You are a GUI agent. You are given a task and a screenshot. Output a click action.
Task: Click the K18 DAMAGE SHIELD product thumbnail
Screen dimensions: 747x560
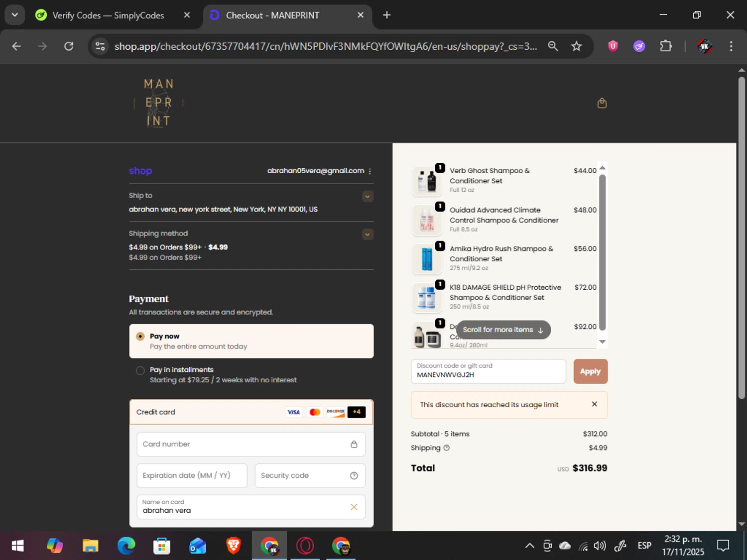[x=427, y=297]
